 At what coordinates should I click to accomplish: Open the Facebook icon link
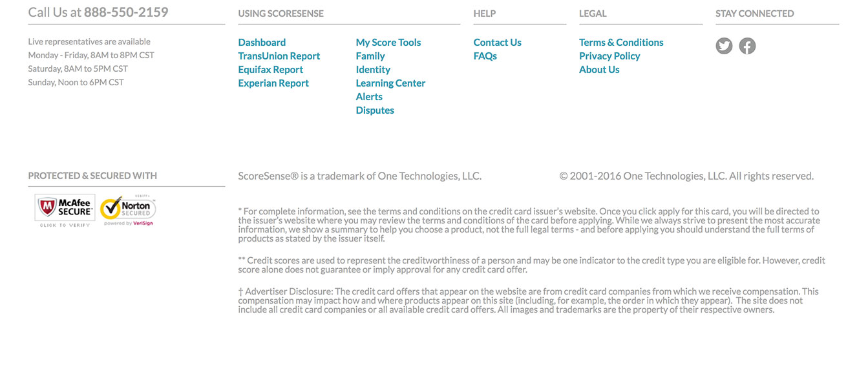click(x=747, y=46)
